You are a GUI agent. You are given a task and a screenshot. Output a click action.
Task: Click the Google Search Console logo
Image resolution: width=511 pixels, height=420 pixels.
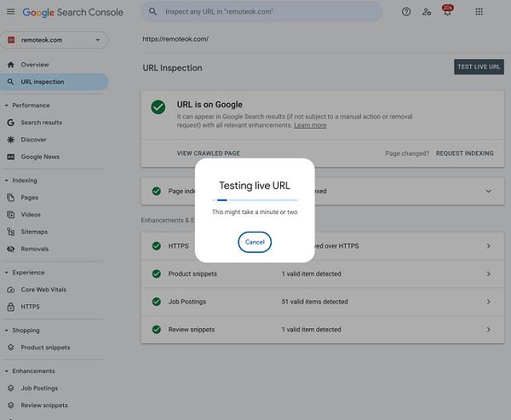(72, 13)
